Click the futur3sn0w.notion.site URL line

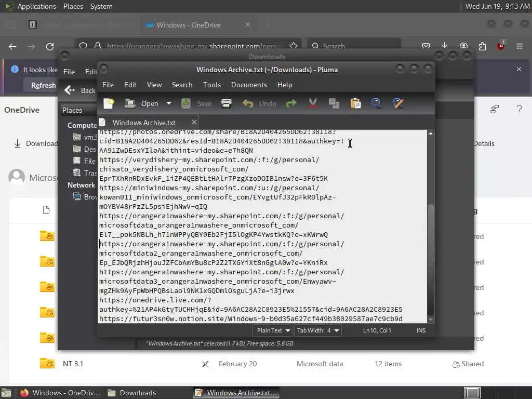(251, 318)
